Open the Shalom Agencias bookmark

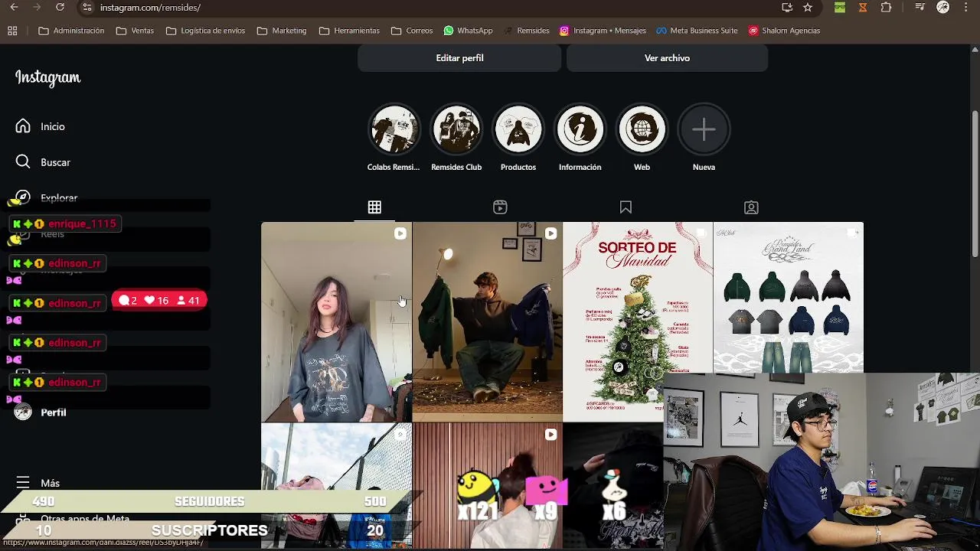pos(784,31)
